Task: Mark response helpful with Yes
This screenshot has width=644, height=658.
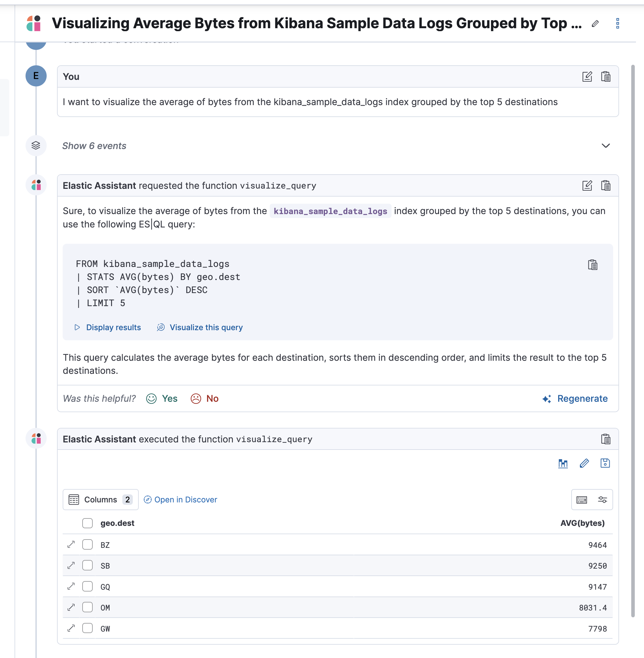Action: 162,399
